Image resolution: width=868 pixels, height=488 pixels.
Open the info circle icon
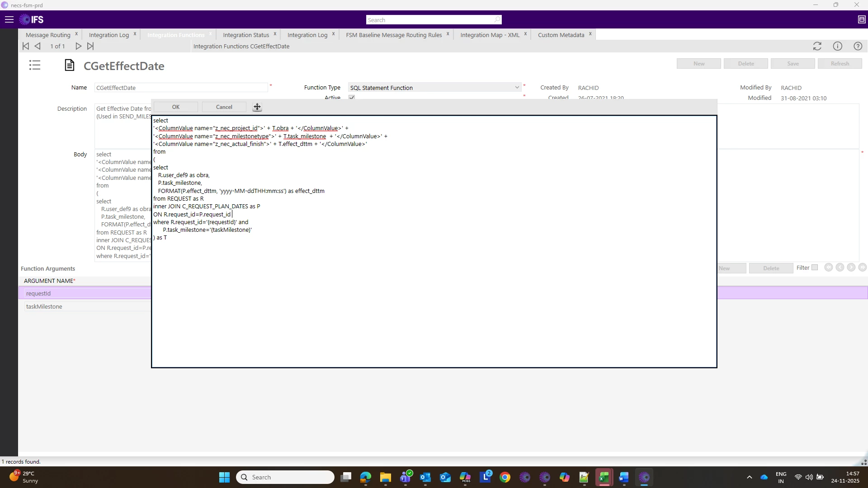pyautogui.click(x=837, y=46)
